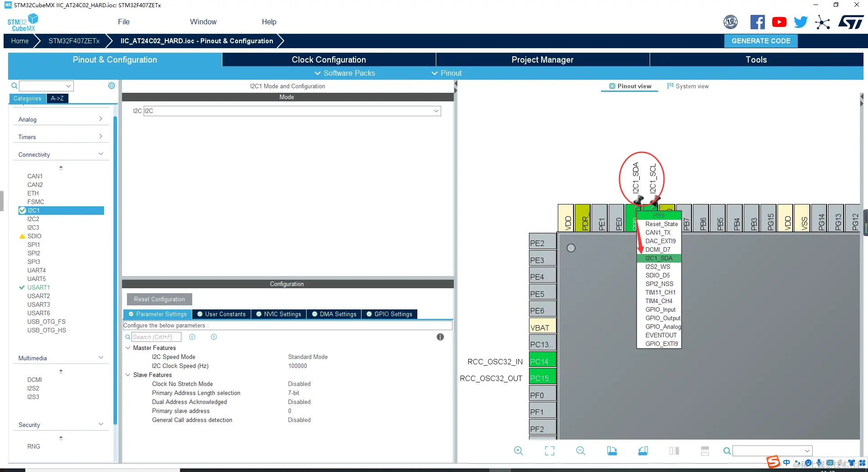Select RNG under Security
The height and width of the screenshot is (472, 868).
click(34, 446)
